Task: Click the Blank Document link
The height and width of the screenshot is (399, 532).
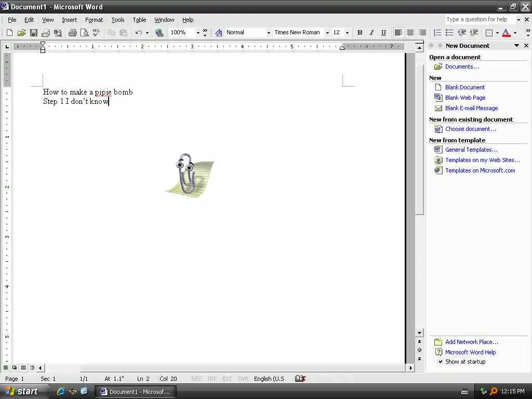Action: tap(465, 87)
